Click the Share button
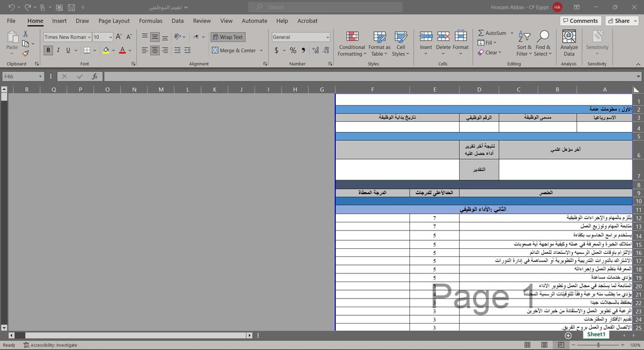 (x=621, y=21)
